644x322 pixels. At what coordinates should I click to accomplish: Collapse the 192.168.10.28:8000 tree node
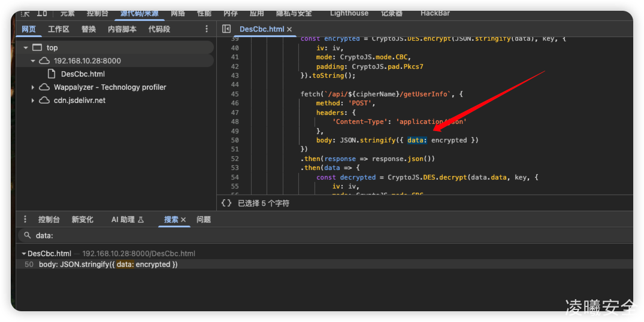click(33, 61)
